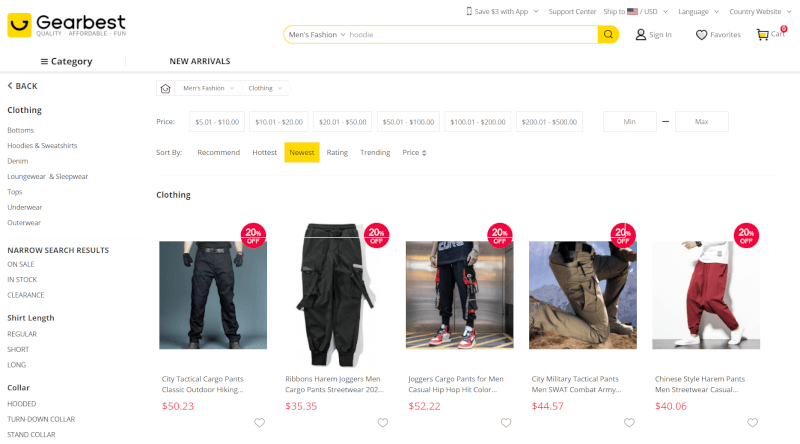Open the NEW ARRIVALS tab
The image size is (800, 444).
tap(199, 61)
